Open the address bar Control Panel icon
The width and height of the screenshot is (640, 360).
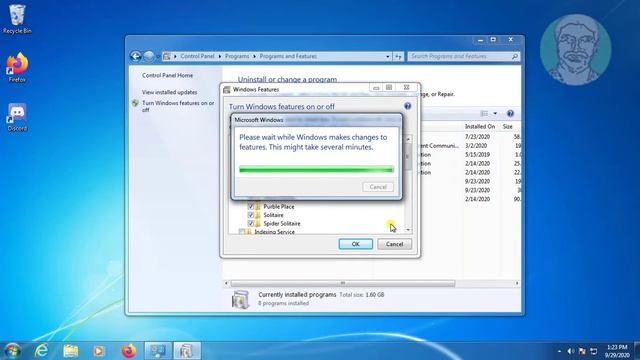(167, 56)
